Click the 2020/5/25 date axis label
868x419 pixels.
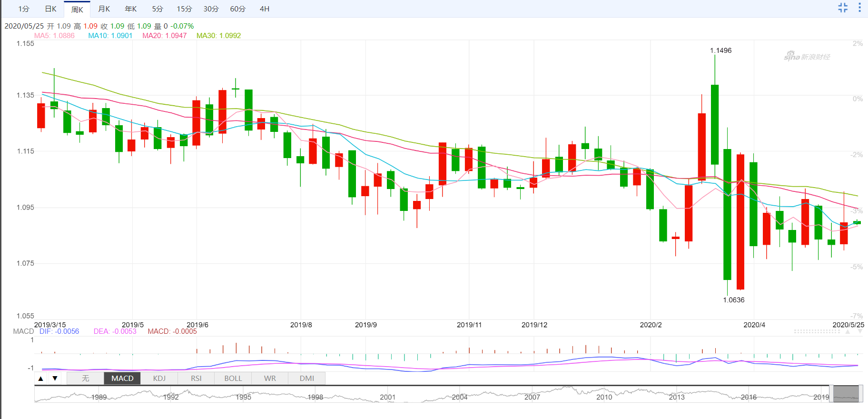coord(848,325)
